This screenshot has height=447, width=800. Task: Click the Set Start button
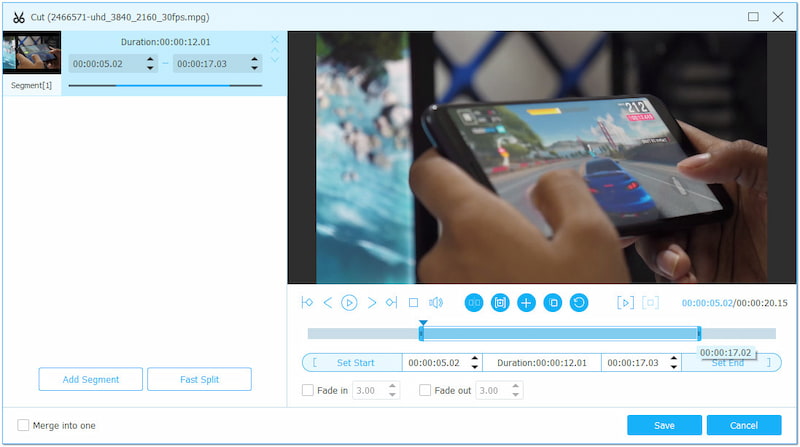click(355, 363)
